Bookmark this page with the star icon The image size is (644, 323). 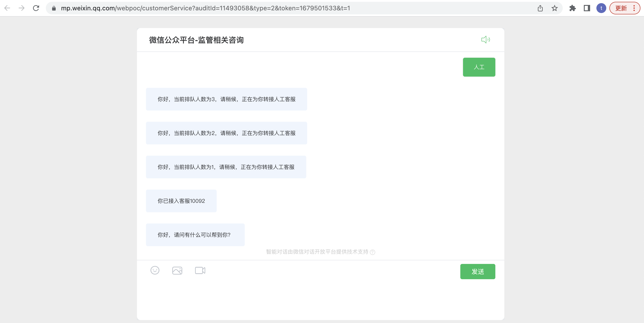click(x=554, y=8)
